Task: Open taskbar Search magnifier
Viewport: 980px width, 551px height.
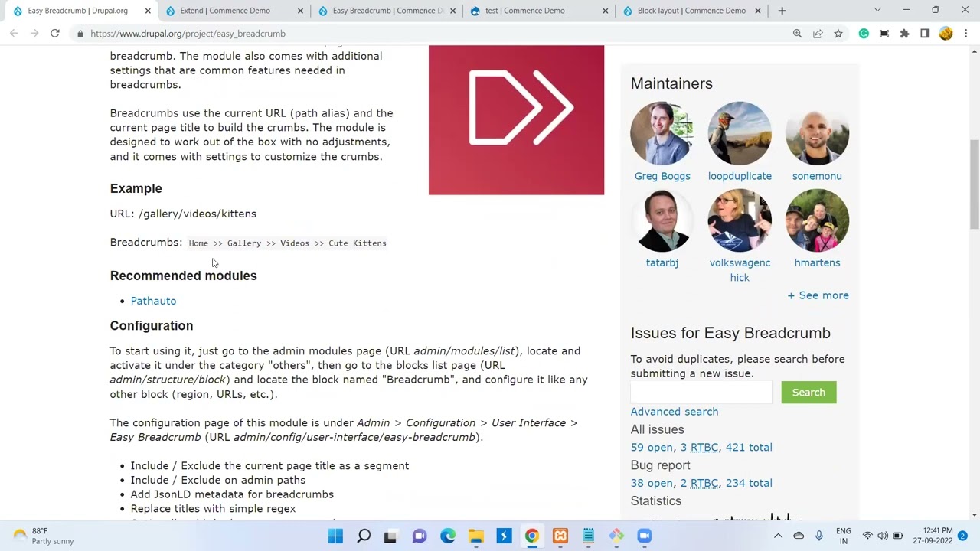Action: (x=364, y=536)
